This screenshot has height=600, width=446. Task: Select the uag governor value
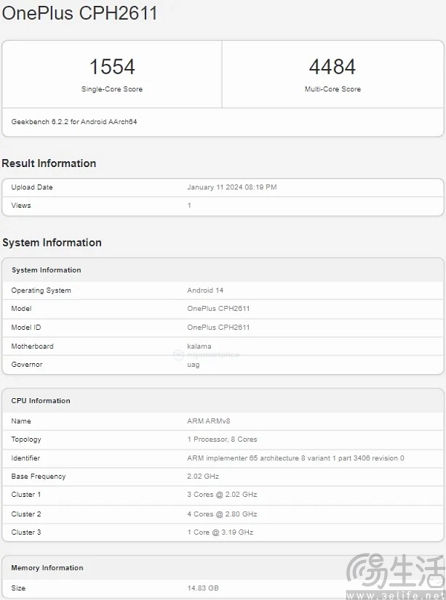click(x=193, y=365)
